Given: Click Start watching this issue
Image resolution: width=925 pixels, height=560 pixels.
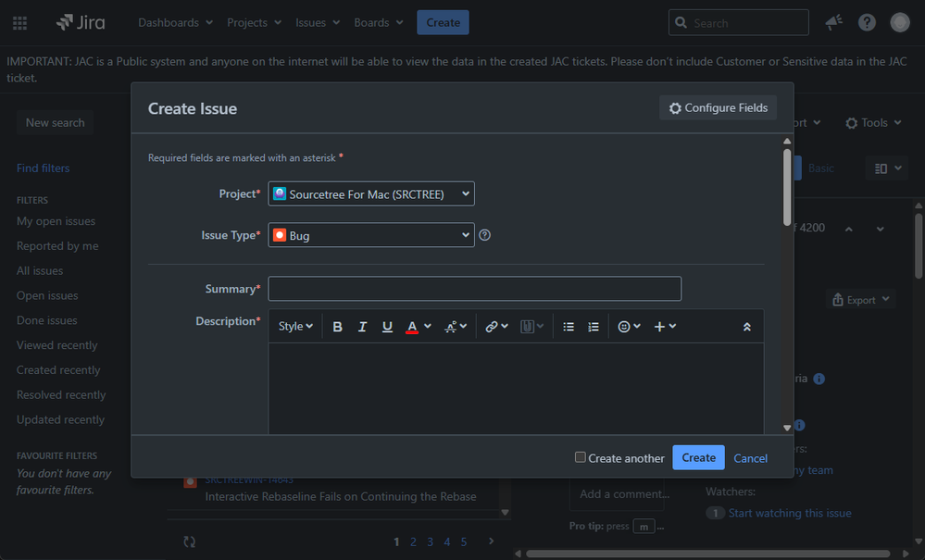Looking at the screenshot, I should click(x=789, y=513).
